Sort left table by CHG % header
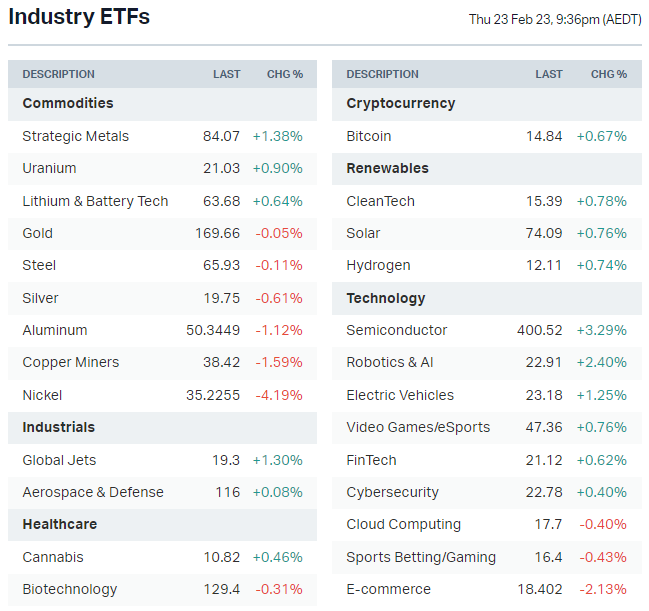Viewport: 649px width, 611px height. 284,74
